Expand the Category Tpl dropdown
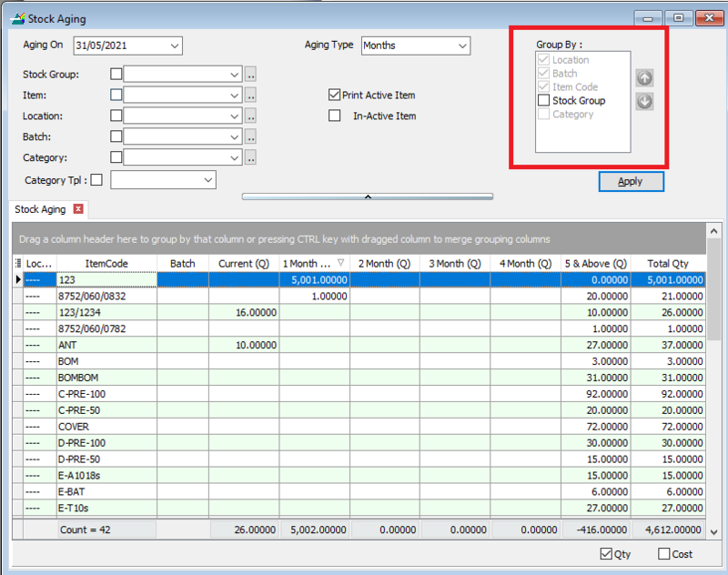728x575 pixels. pos(207,180)
